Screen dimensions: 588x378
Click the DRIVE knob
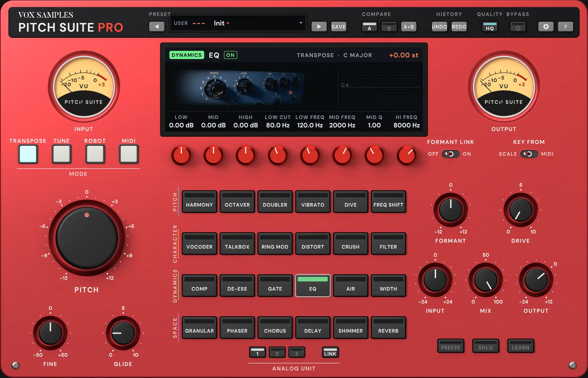click(x=520, y=210)
